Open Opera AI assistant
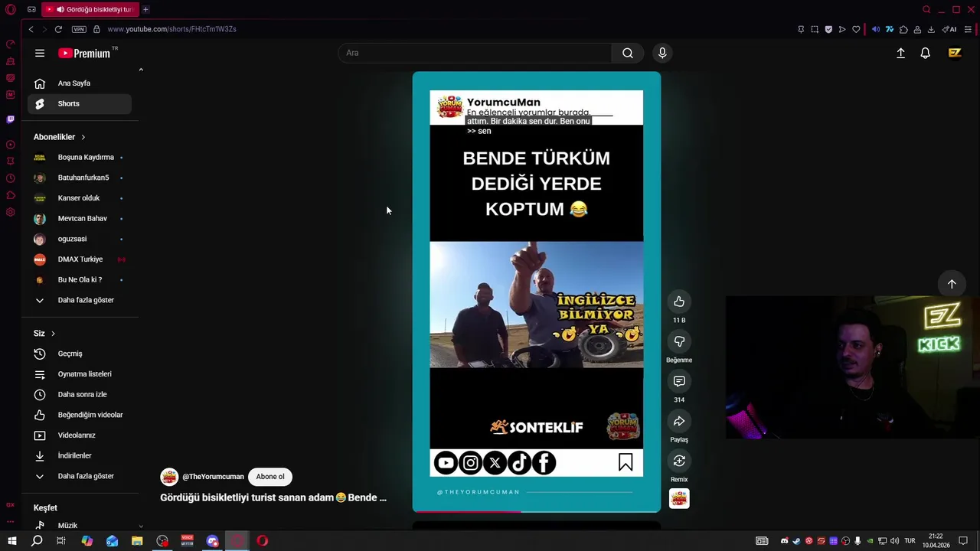This screenshot has height=551, width=980. [x=949, y=29]
